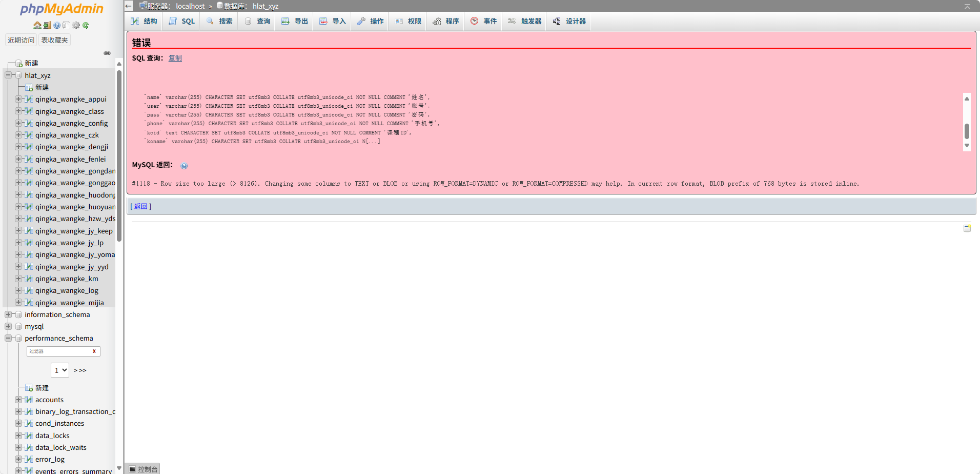Open the SQL tab
Viewport: 980px width, 474px height.
(181, 21)
